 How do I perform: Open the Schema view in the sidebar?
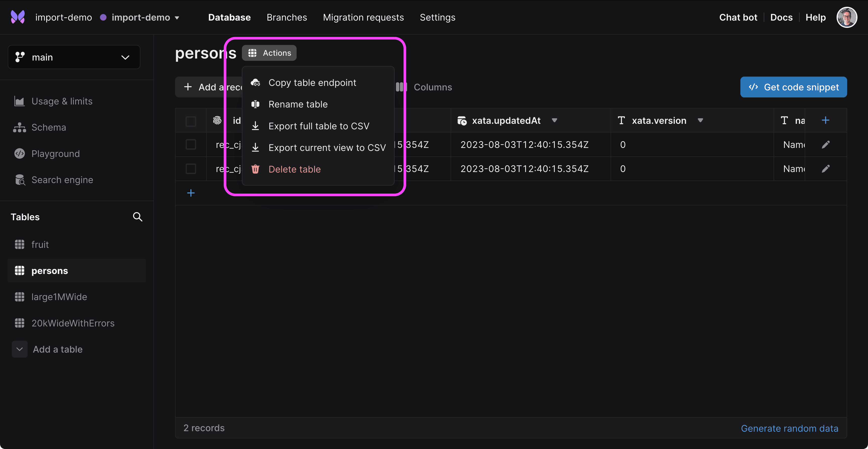click(x=49, y=127)
